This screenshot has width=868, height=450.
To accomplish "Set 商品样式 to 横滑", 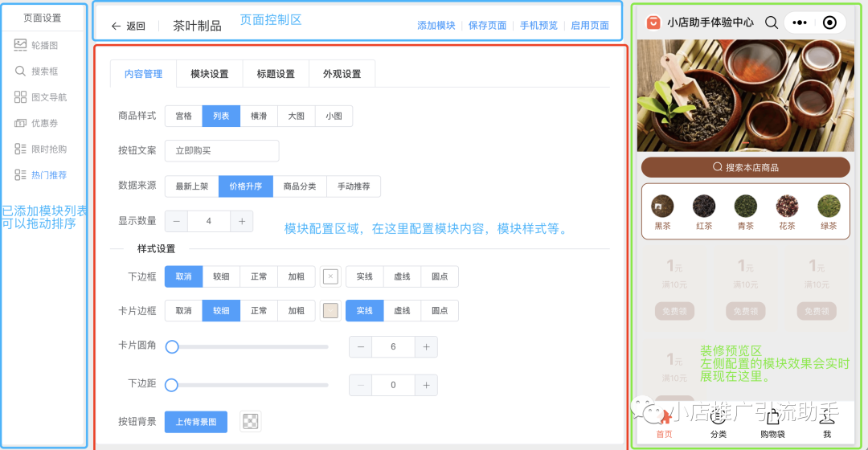I will pyautogui.click(x=259, y=116).
